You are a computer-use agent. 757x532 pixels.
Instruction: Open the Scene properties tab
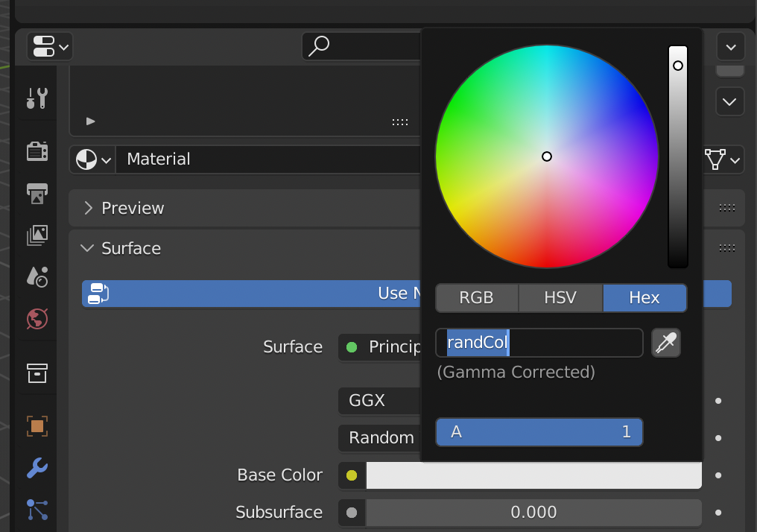click(x=37, y=277)
